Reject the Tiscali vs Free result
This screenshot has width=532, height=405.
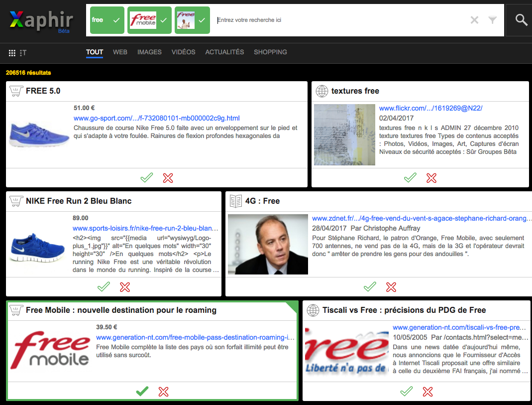coord(428,392)
